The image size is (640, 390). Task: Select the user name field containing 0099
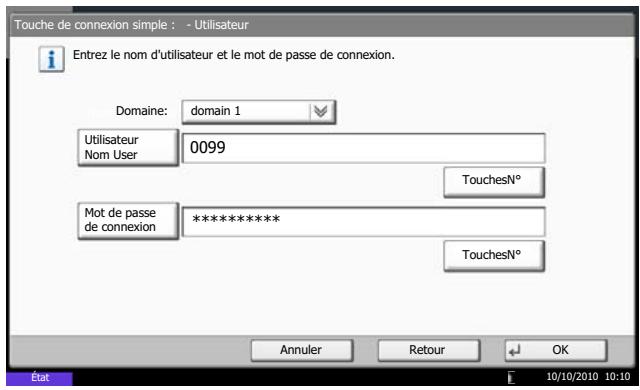coord(363,148)
